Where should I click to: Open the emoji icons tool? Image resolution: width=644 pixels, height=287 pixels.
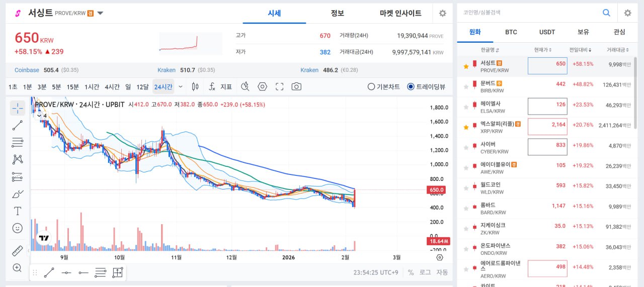click(x=18, y=228)
